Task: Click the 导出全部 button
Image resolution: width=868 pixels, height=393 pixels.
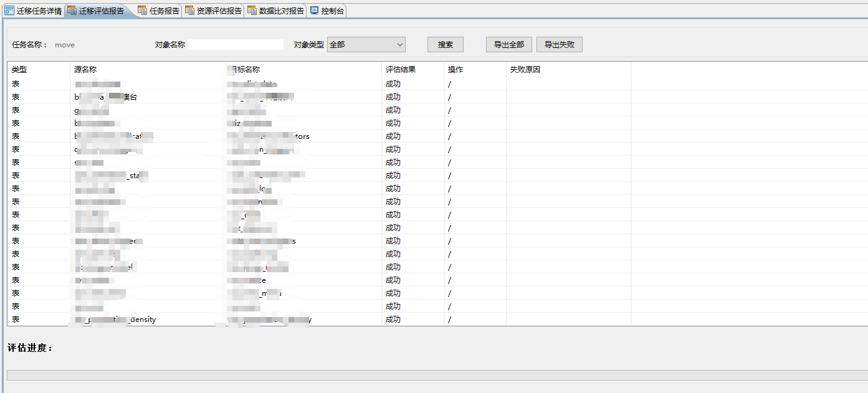Action: (509, 45)
